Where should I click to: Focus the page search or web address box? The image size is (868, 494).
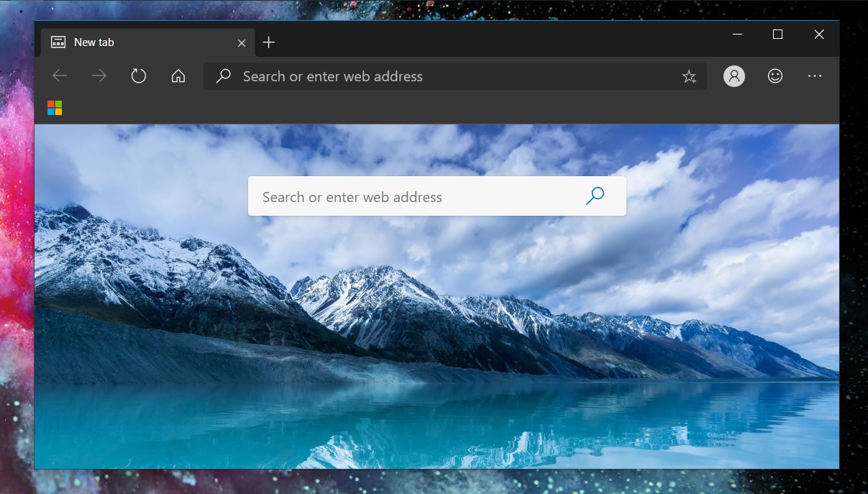[437, 196]
